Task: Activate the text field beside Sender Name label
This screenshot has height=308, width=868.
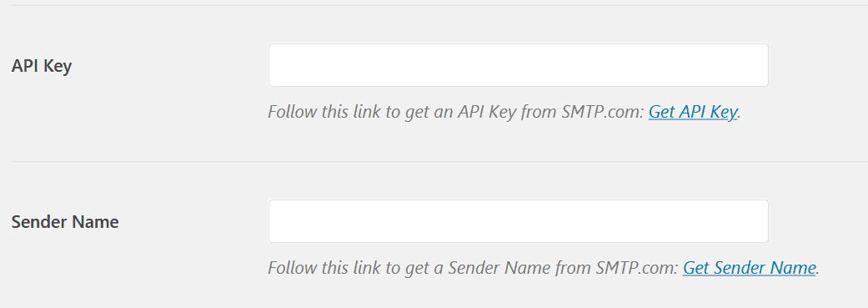Action: click(518, 221)
